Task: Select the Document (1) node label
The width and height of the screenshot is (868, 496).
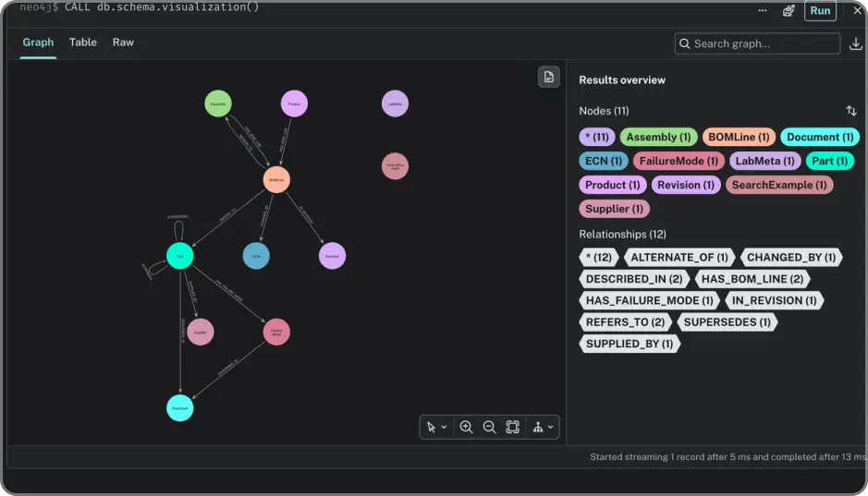Action: point(820,137)
